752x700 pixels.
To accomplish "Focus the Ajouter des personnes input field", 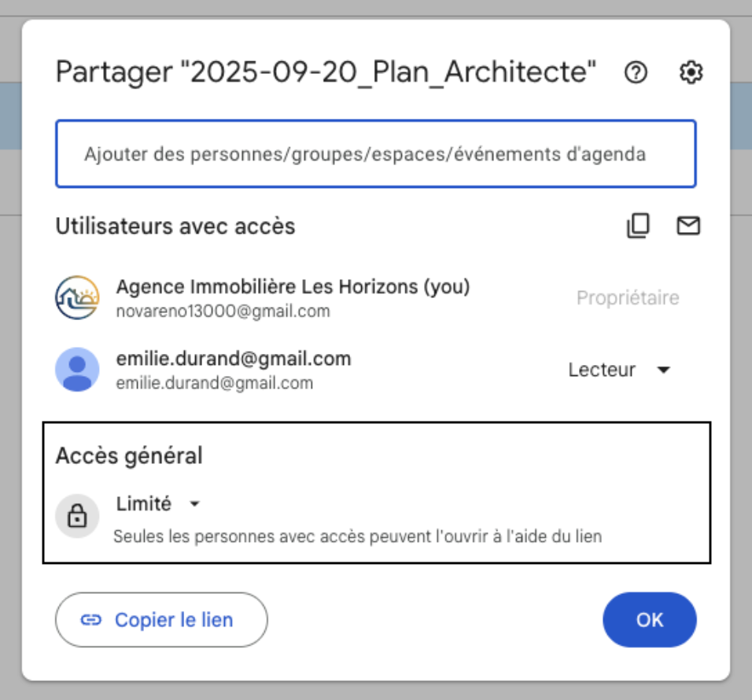I will coord(375,154).
